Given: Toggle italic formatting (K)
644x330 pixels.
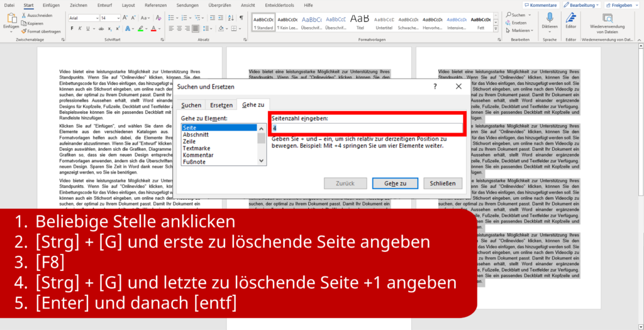Looking at the screenshot, I should tap(80, 29).
